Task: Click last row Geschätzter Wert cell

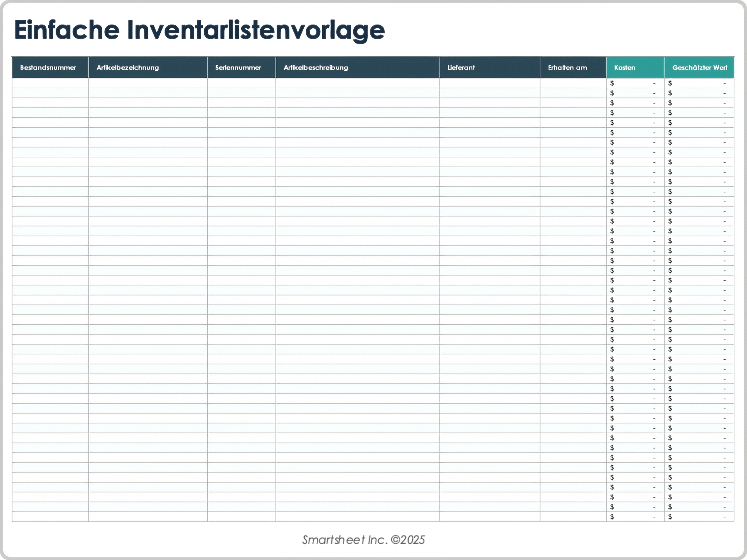Action: tap(699, 517)
